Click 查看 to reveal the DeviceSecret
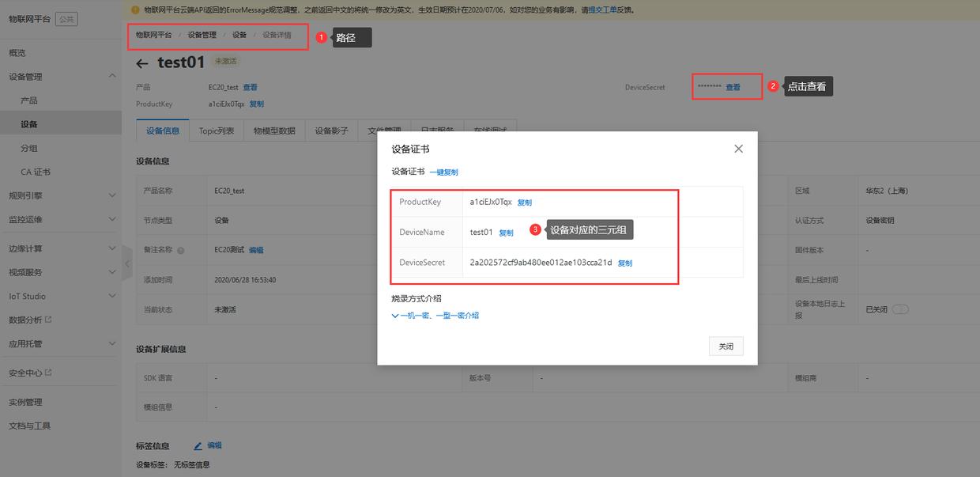Screen dimensions: 980x477 click(732, 86)
